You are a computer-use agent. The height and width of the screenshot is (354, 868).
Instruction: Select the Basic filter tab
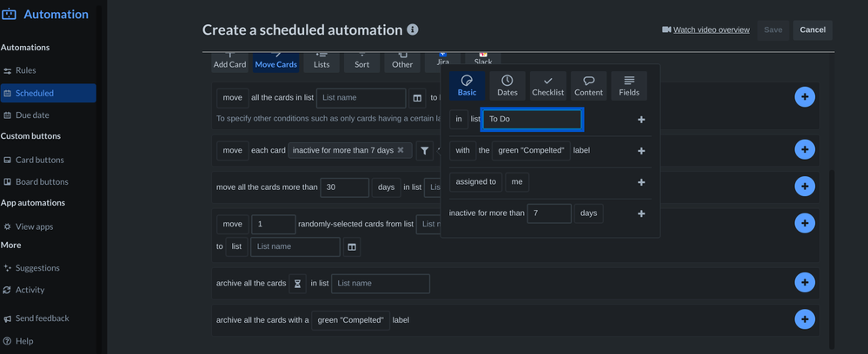coord(467,86)
